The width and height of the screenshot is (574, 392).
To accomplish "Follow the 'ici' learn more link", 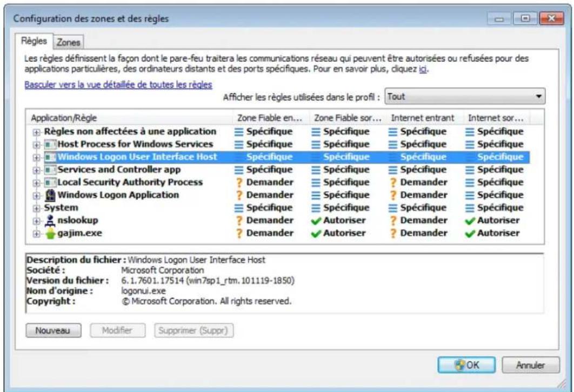I will click(x=423, y=69).
